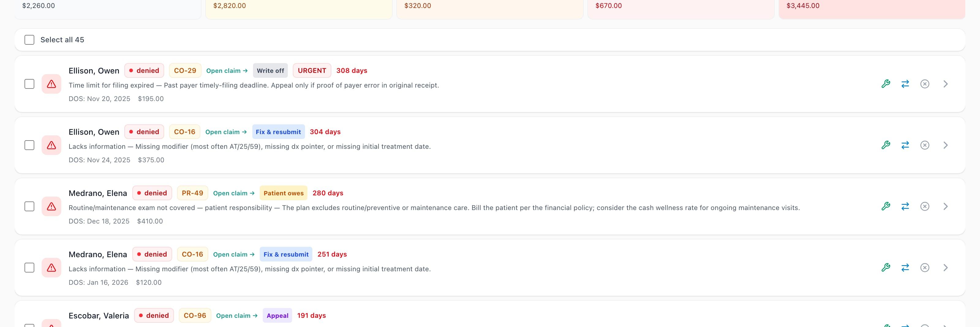This screenshot has width=980, height=327.
Task: Click the Write off tag
Action: pyautogui.click(x=270, y=71)
